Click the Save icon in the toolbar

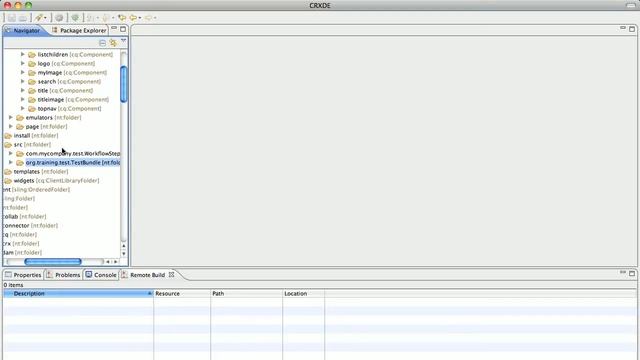pos(12,18)
